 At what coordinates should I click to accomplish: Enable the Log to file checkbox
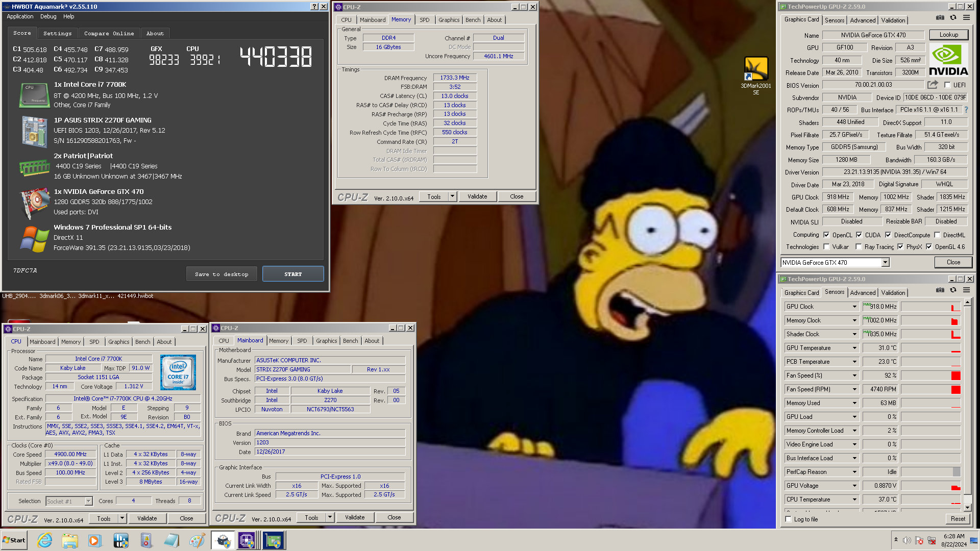[789, 519]
